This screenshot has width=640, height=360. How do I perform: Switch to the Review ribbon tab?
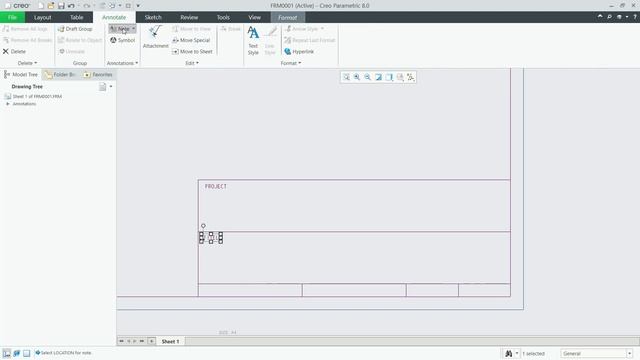coord(189,17)
